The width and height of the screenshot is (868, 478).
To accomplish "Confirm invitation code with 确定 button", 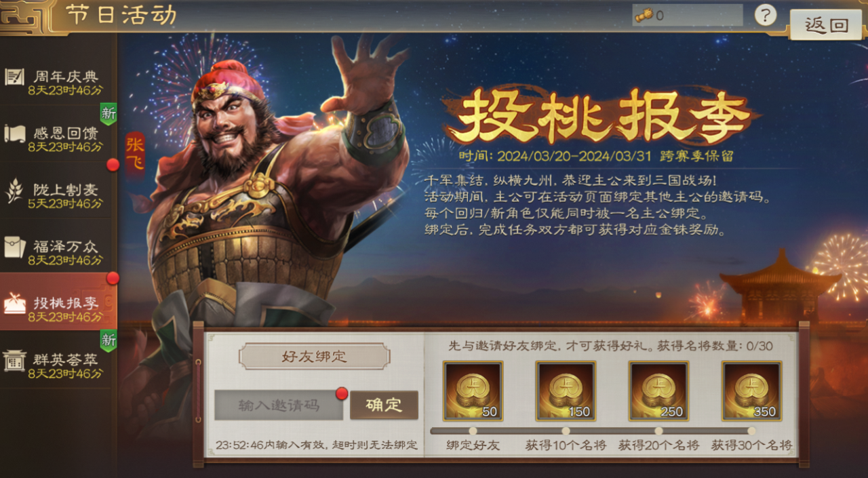I will click(384, 405).
